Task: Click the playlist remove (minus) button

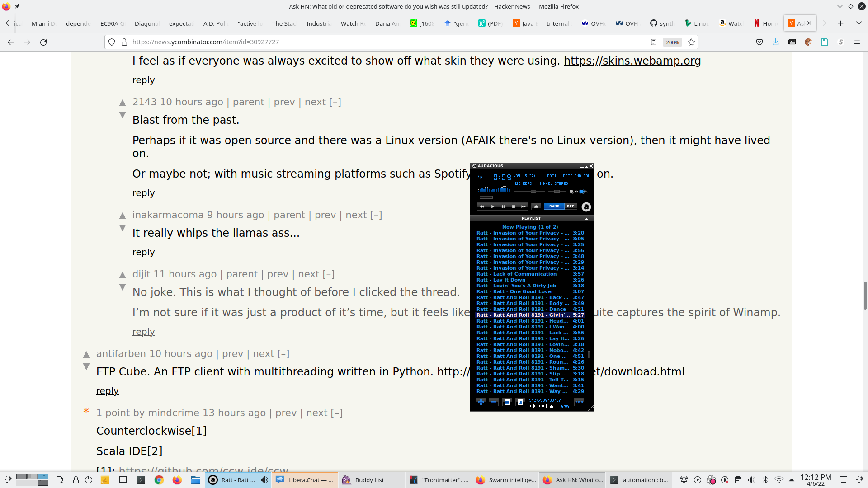Action: (494, 402)
